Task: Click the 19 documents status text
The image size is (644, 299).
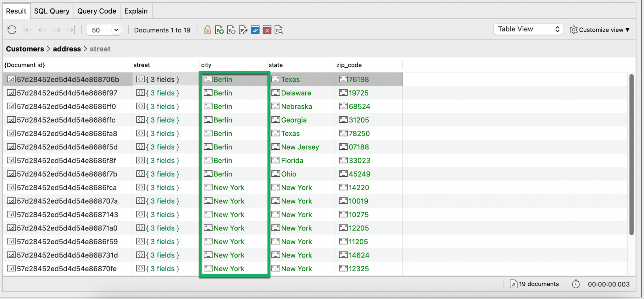Action: coord(539,284)
